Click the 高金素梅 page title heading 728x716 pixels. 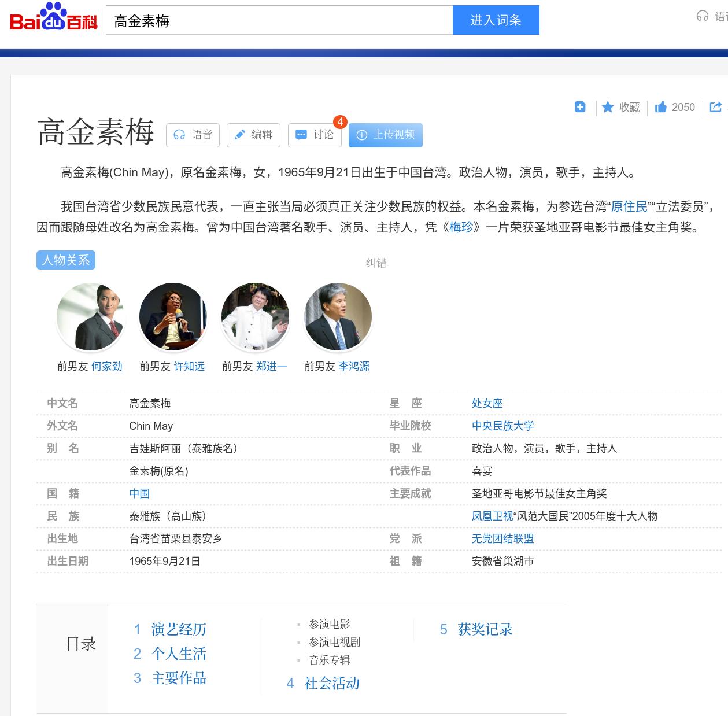[x=96, y=132]
